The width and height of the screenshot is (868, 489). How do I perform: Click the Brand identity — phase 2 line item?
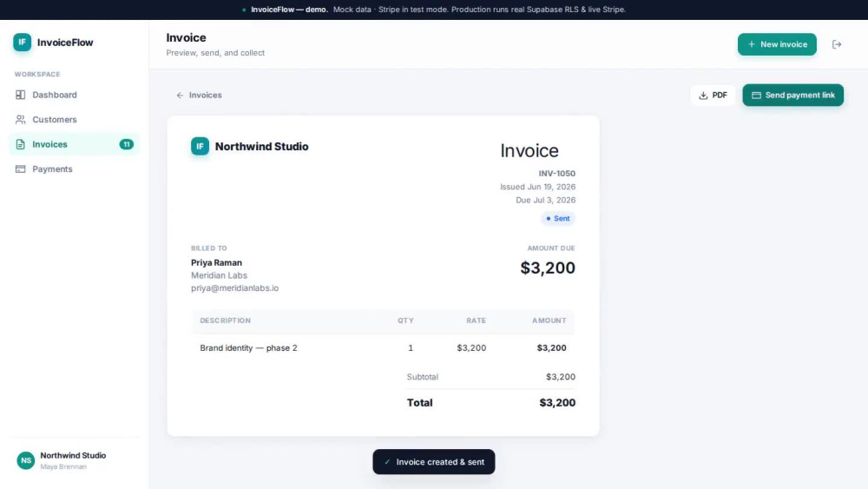coord(248,347)
